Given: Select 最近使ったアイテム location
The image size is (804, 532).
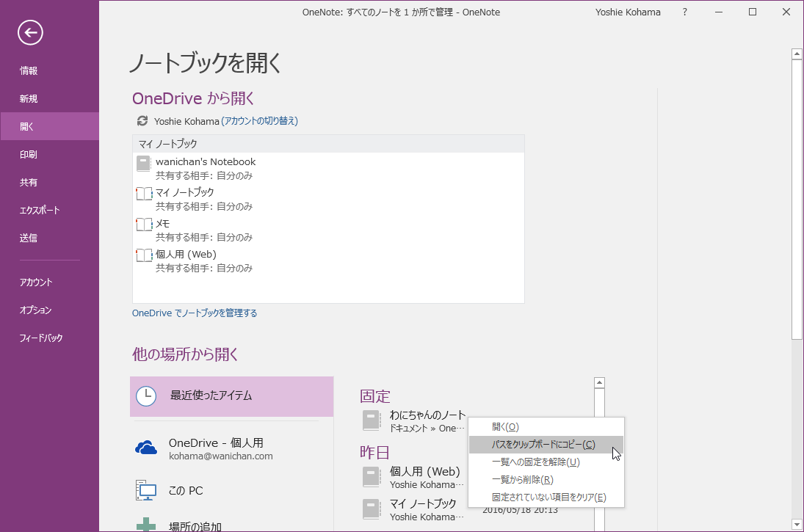Looking at the screenshot, I should click(x=232, y=396).
